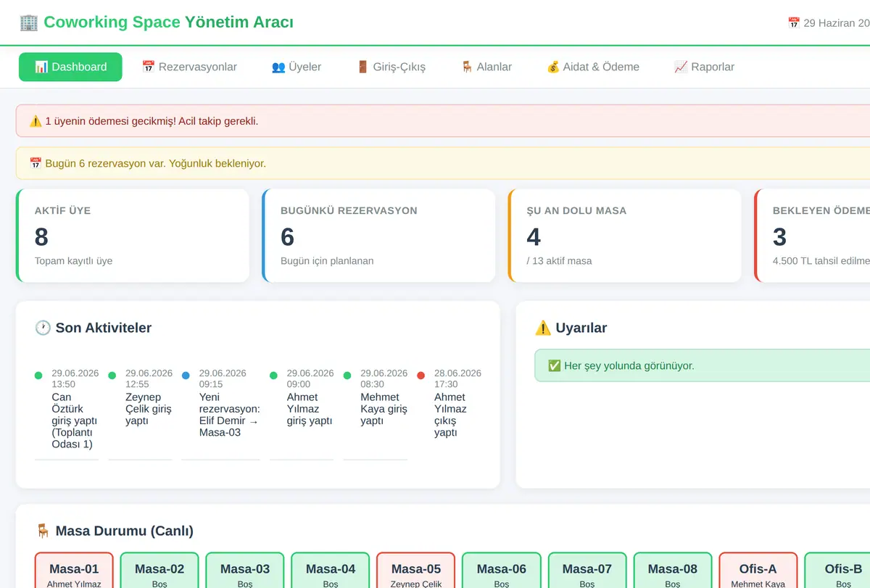Click the warning icon beside the Uyarılar heading

point(543,328)
